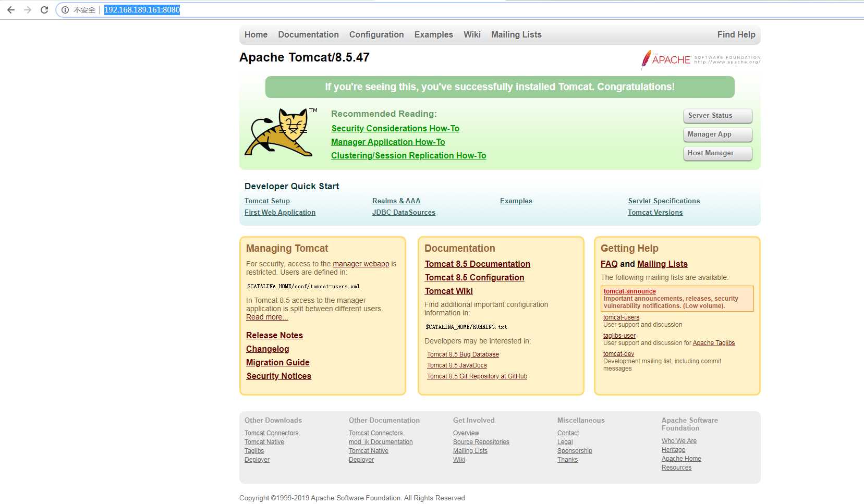Open Thanks under Miscellaneous

[x=567, y=460]
